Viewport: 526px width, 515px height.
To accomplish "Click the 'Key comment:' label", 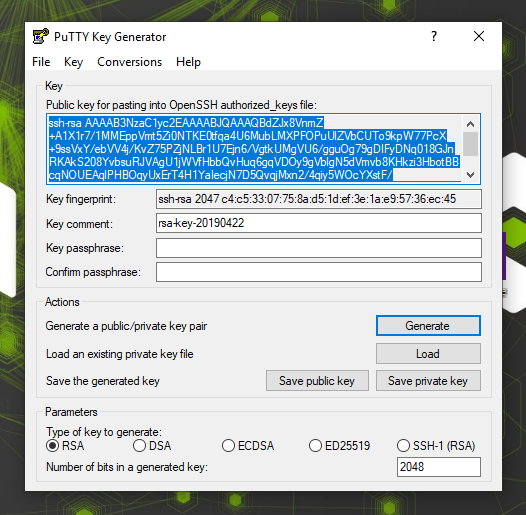I will click(79, 224).
